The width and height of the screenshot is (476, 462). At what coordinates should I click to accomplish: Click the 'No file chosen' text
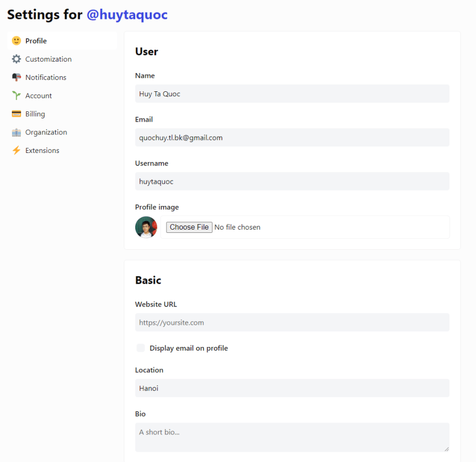pos(237,227)
